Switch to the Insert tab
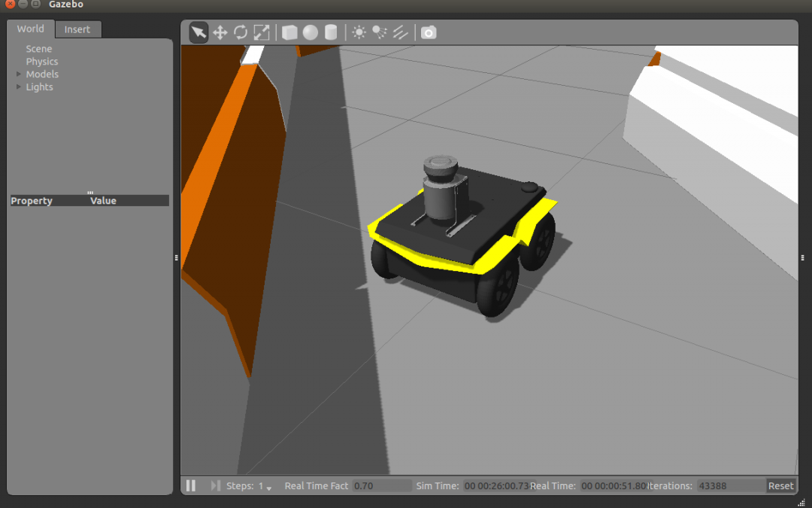The width and height of the screenshot is (812, 508). pos(77,29)
